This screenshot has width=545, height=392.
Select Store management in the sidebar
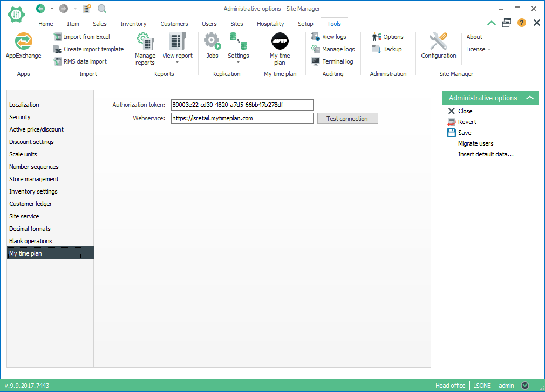click(x=34, y=179)
